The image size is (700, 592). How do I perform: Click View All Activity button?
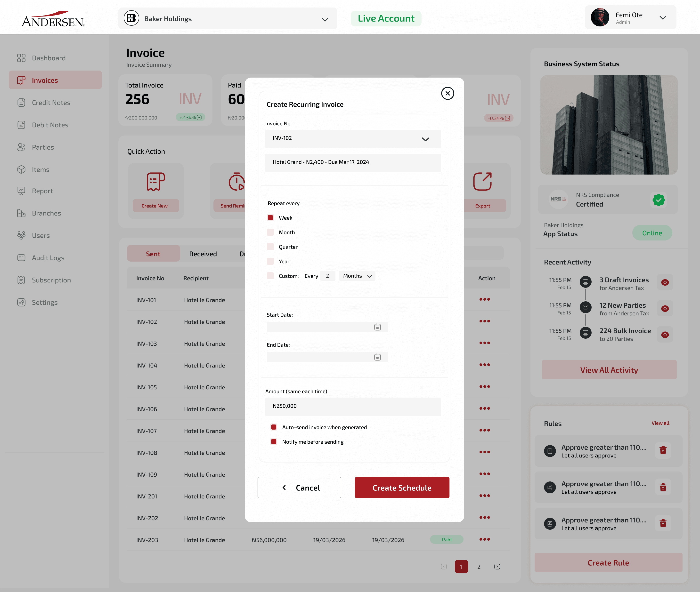(609, 370)
